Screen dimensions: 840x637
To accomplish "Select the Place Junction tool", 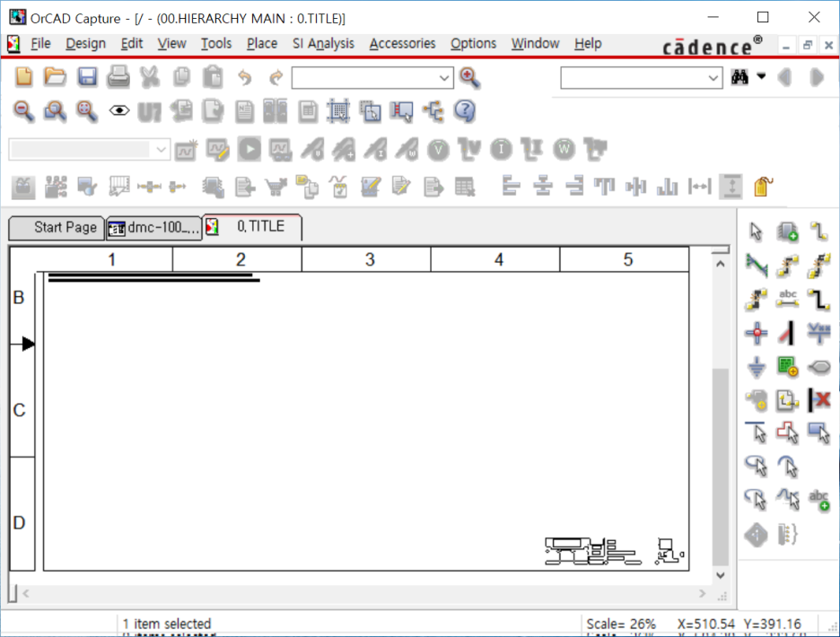I will tap(756, 333).
